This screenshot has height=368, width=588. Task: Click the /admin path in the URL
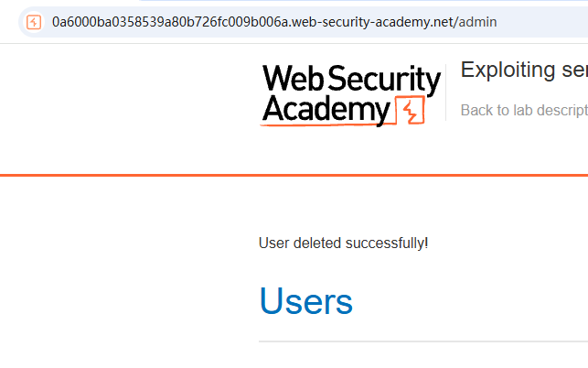(x=476, y=22)
